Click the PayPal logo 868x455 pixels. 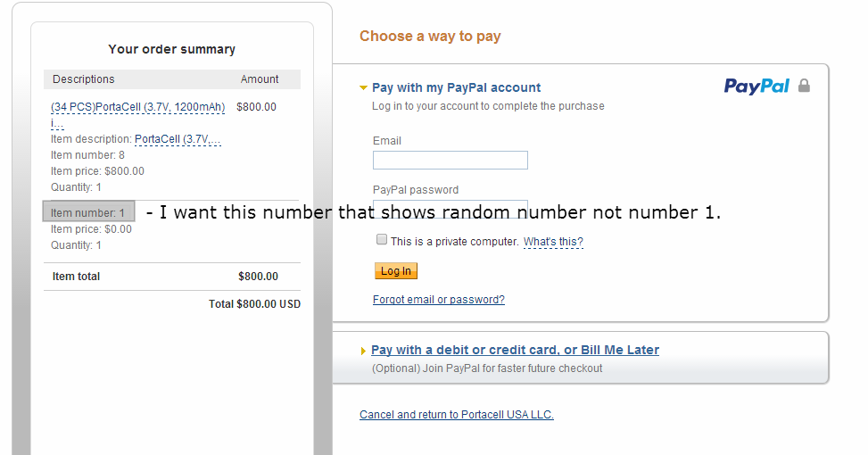[756, 87]
